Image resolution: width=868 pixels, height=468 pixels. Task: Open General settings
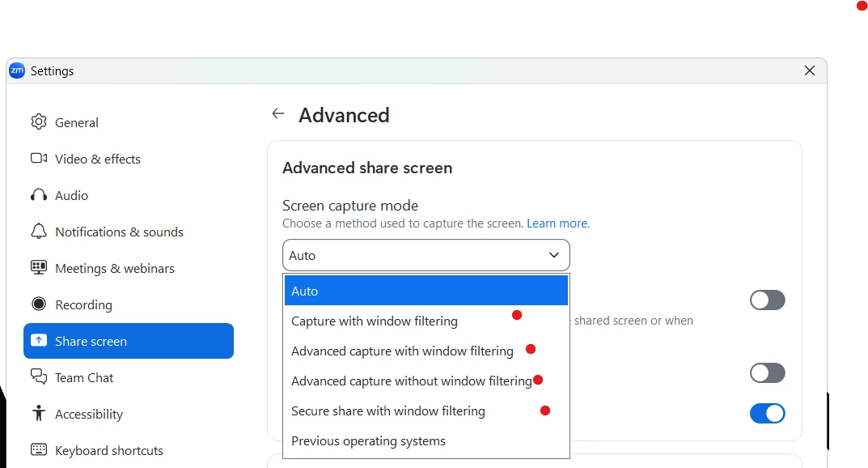tap(129, 122)
